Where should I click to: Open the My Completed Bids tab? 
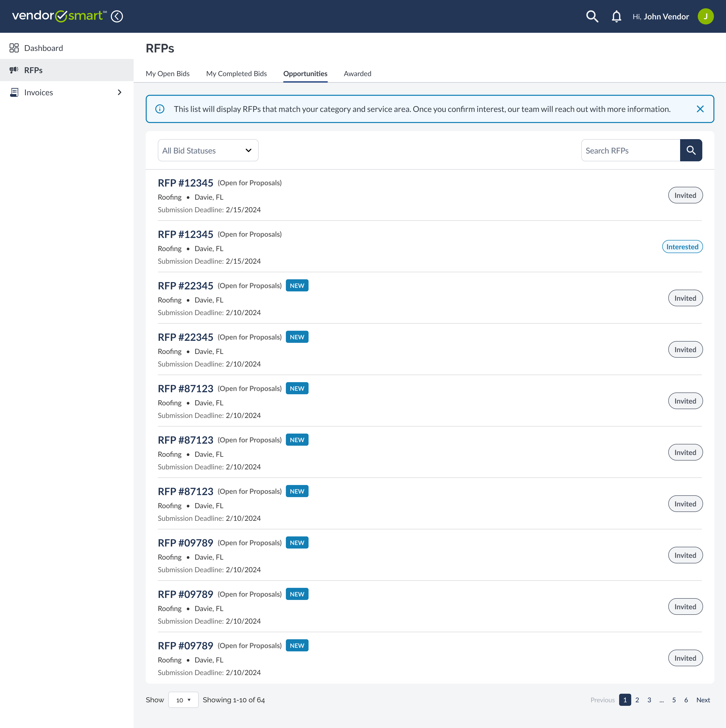pos(236,73)
